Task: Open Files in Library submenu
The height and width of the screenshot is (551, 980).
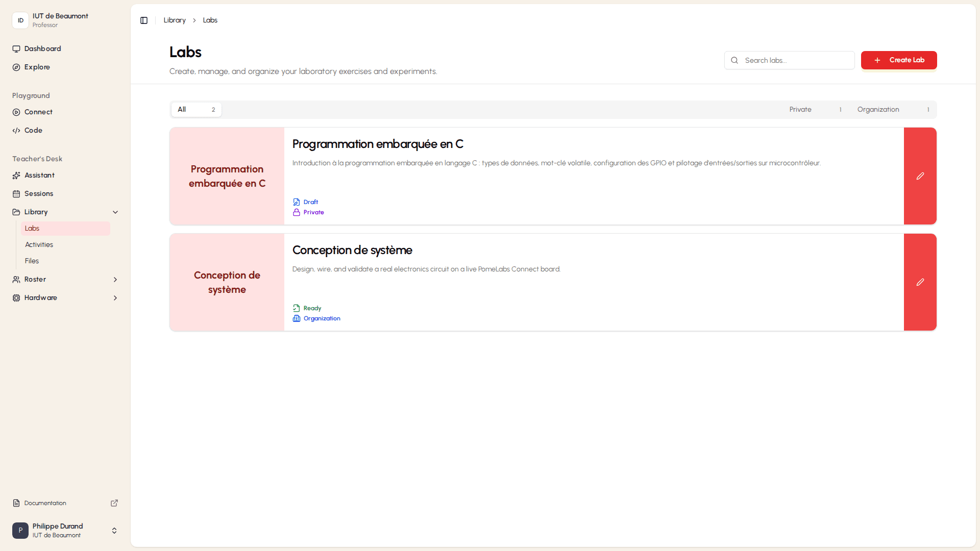Action: (65, 261)
